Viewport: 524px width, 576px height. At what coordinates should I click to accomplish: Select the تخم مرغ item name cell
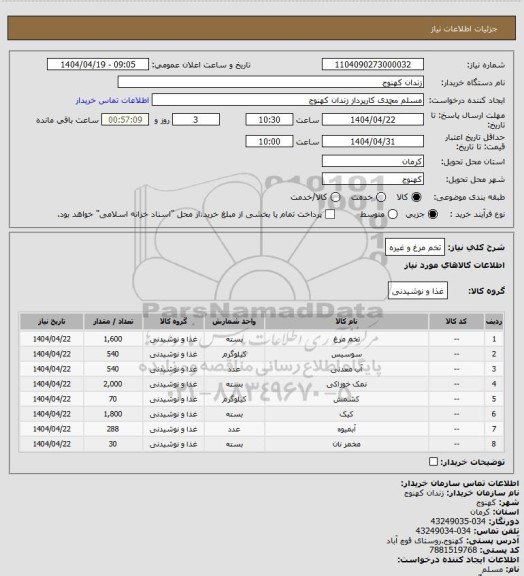point(346,339)
